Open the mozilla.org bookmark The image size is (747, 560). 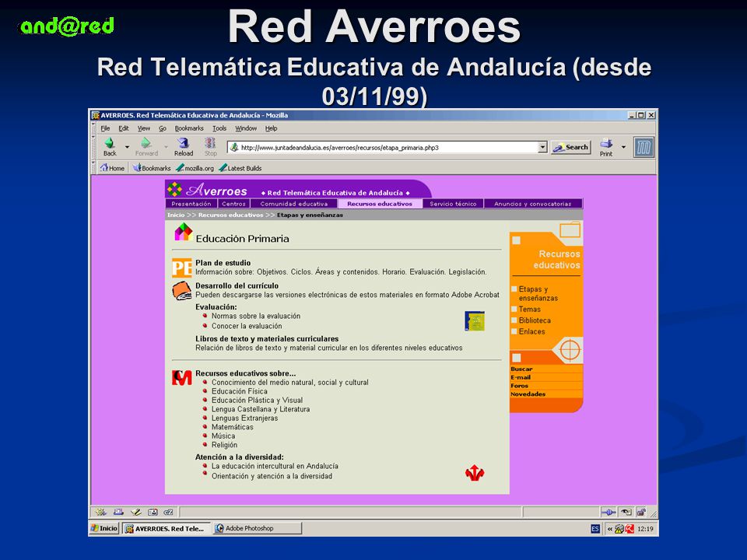pos(195,168)
